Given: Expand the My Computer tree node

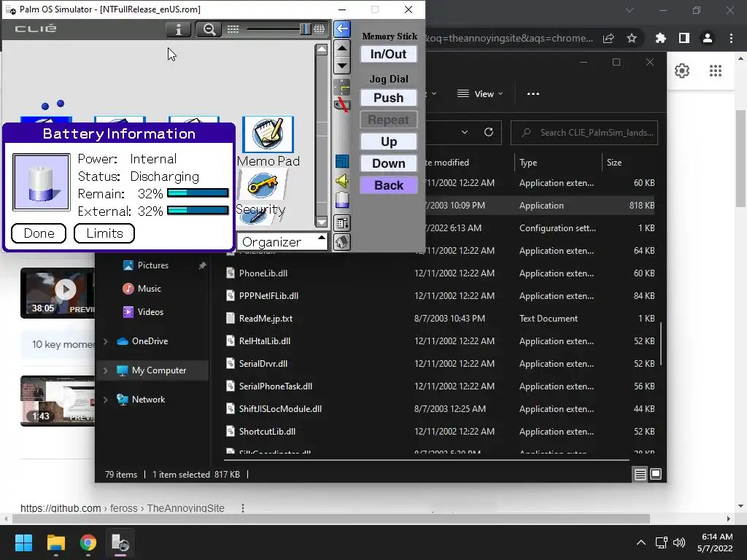Looking at the screenshot, I should pos(105,370).
